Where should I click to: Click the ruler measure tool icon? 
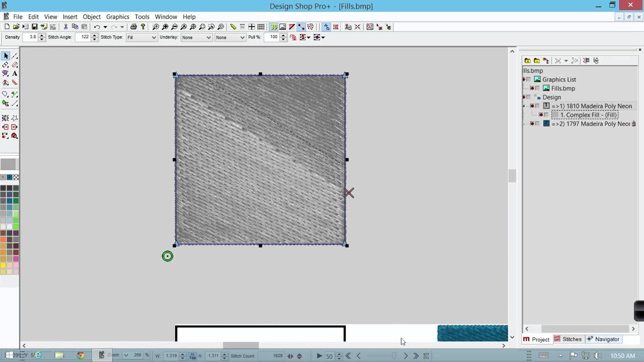(x=233, y=27)
